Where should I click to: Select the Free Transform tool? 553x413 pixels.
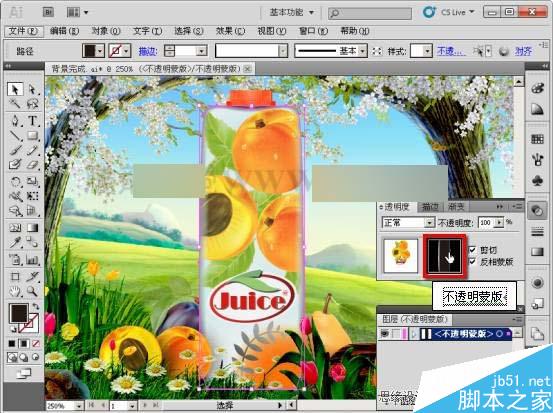point(32,196)
